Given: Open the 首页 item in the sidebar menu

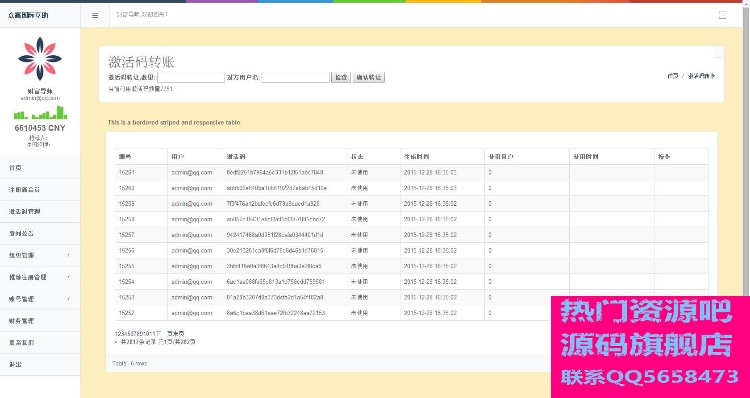Looking at the screenshot, I should pos(40,168).
